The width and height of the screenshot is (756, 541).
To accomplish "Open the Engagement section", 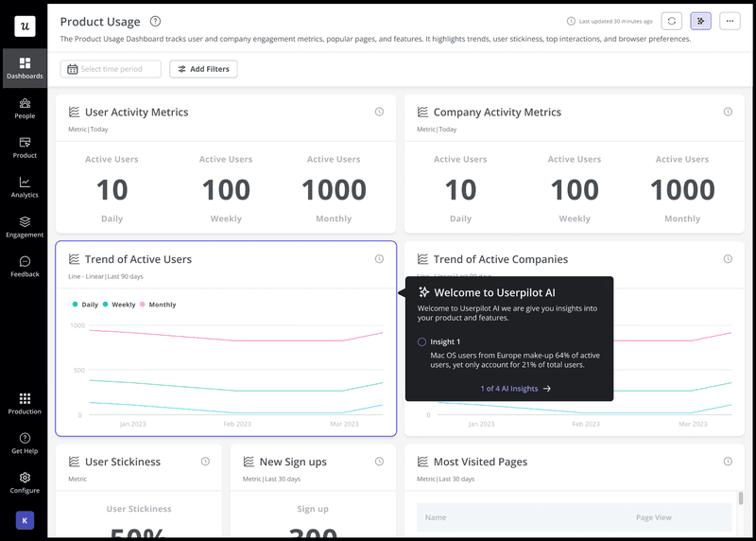I will click(25, 227).
